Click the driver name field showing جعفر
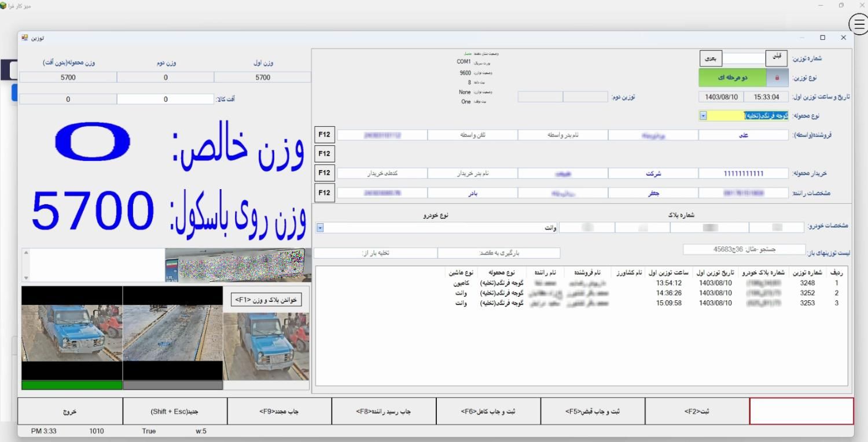The height and width of the screenshot is (442, 868). (x=653, y=193)
